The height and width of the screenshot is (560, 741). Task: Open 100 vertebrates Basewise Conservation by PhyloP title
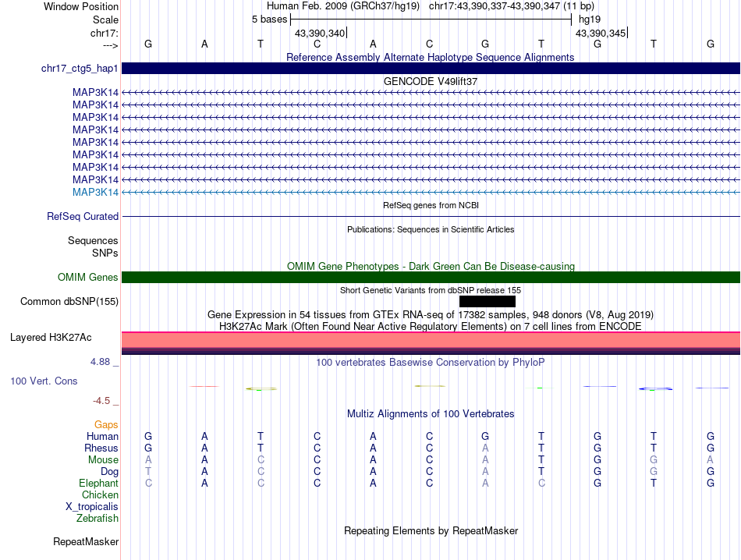[431, 363]
